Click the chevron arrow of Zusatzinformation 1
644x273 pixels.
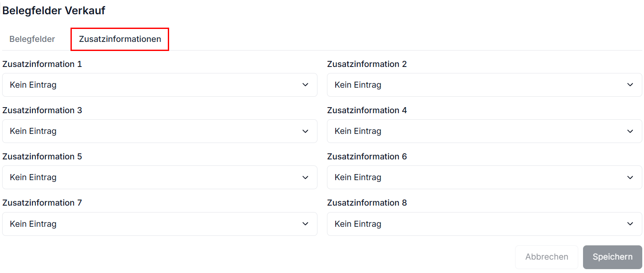[x=305, y=85]
